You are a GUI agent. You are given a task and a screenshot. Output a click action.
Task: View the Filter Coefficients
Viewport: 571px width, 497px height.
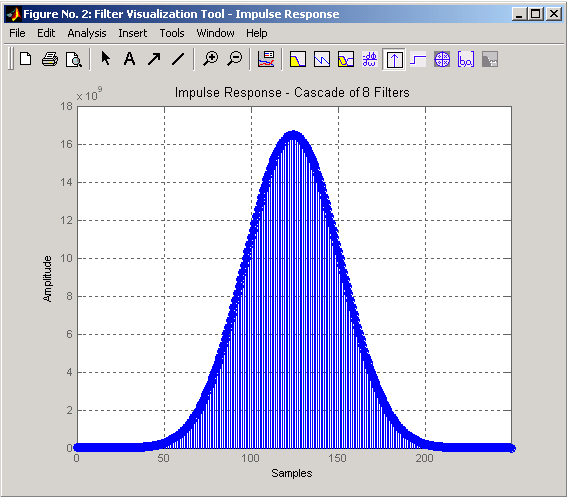coord(466,59)
